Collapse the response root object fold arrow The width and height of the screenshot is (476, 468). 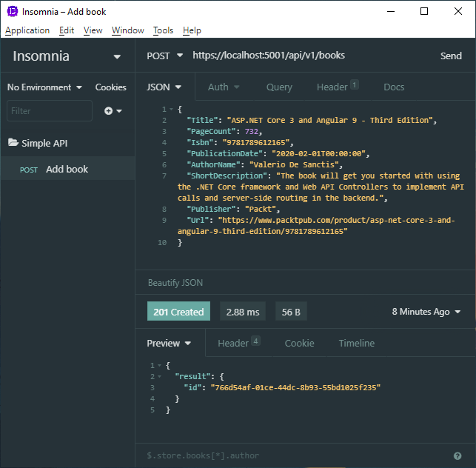[159, 365]
